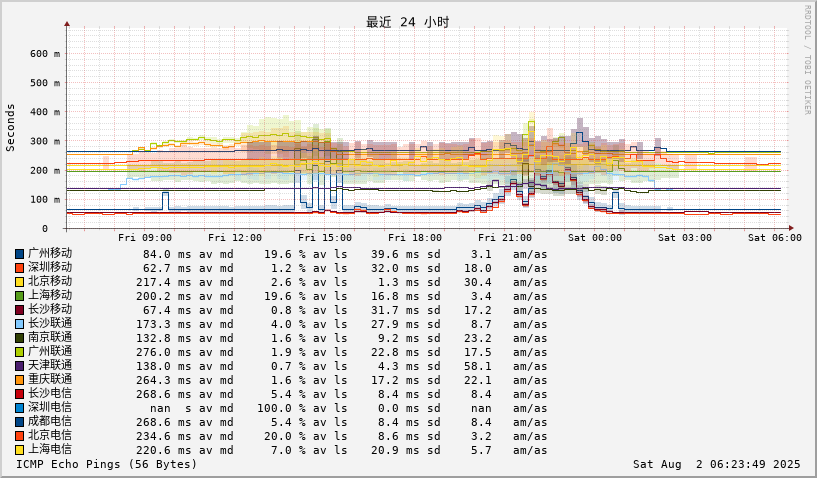This screenshot has width=817, height=478.
Task: Select the 长沙电信 legend label
Action: 50,394
